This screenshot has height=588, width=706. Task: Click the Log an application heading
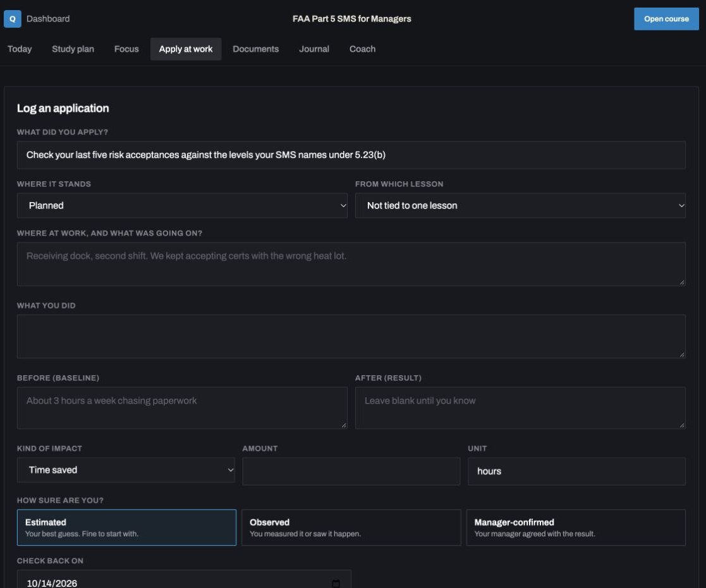click(63, 109)
